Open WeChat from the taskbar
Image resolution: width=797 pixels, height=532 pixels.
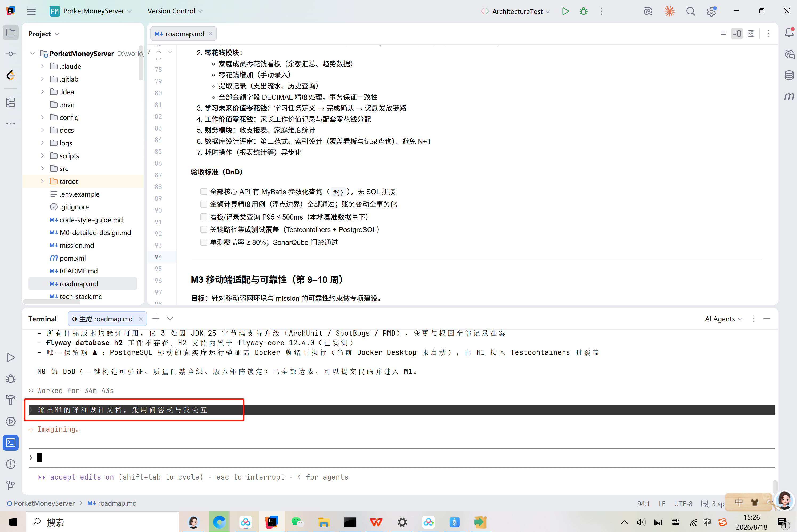pyautogui.click(x=298, y=522)
